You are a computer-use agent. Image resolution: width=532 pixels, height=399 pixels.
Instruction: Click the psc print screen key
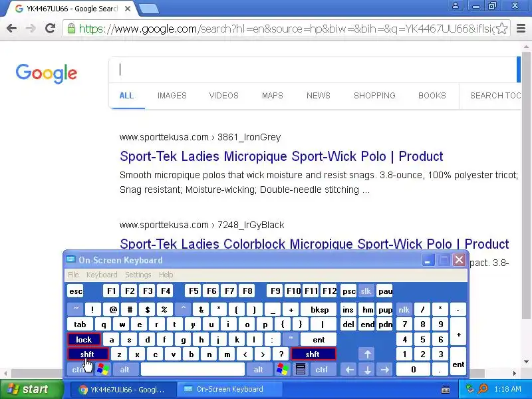348,291
